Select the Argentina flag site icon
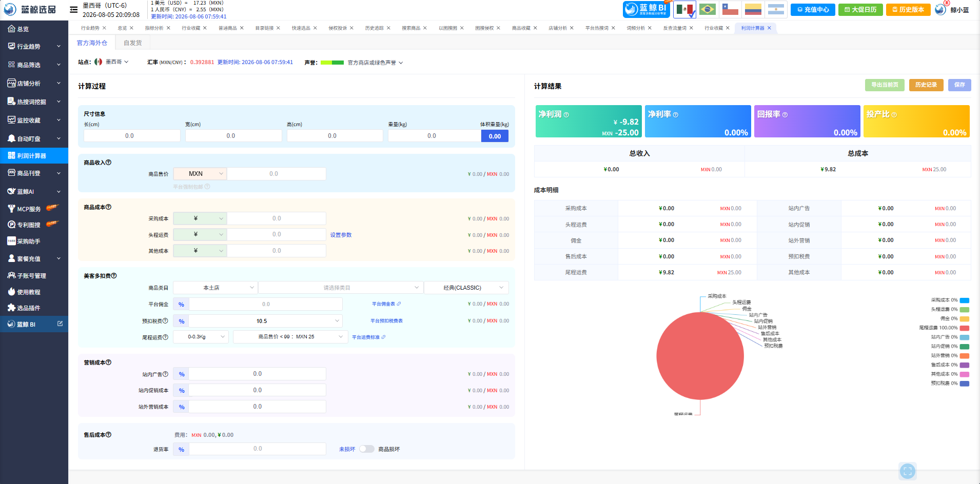 pos(776,9)
